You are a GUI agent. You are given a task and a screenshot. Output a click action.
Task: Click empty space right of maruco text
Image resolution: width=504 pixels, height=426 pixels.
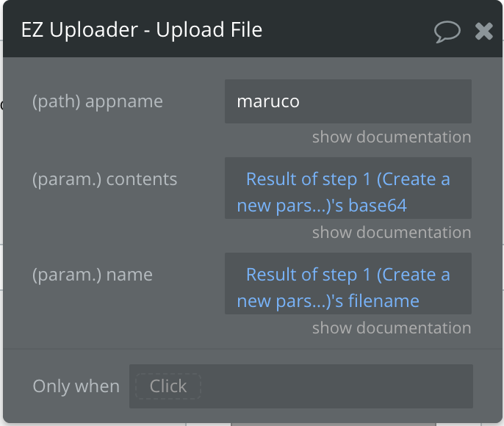[386, 101]
